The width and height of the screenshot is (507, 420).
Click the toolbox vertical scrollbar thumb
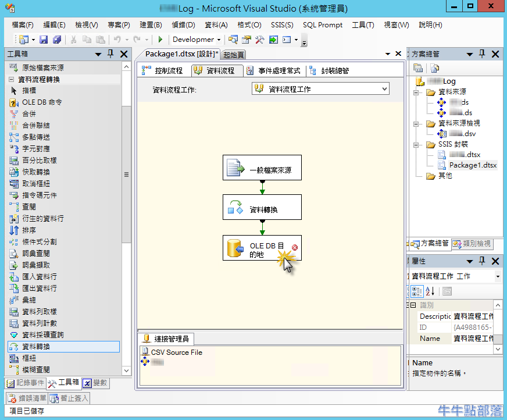[126, 175]
